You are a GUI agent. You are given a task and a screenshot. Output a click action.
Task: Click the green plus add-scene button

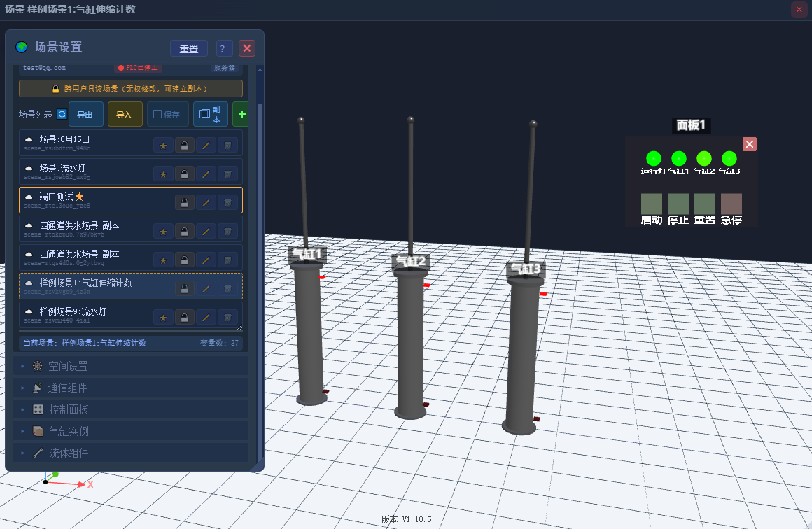pos(241,114)
